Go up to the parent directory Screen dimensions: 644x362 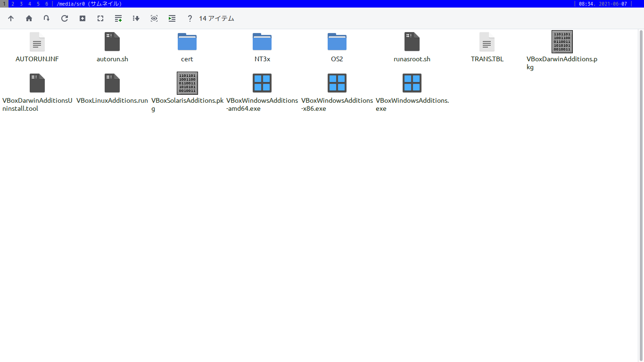[x=11, y=18]
